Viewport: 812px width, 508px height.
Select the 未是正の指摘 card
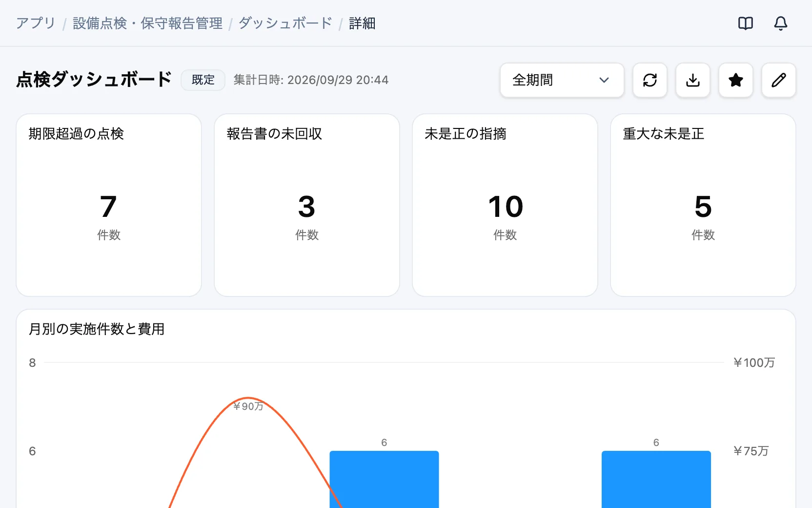[x=505, y=205]
